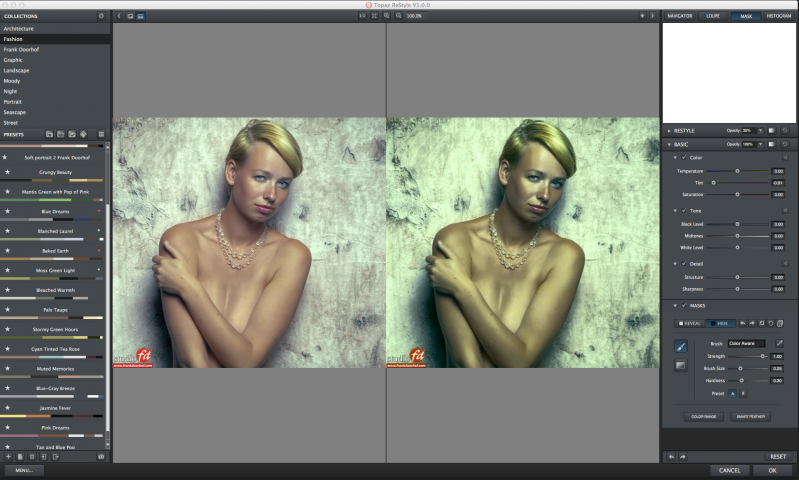
Task: Pick a color with the mask eyedropper
Action: click(x=779, y=343)
